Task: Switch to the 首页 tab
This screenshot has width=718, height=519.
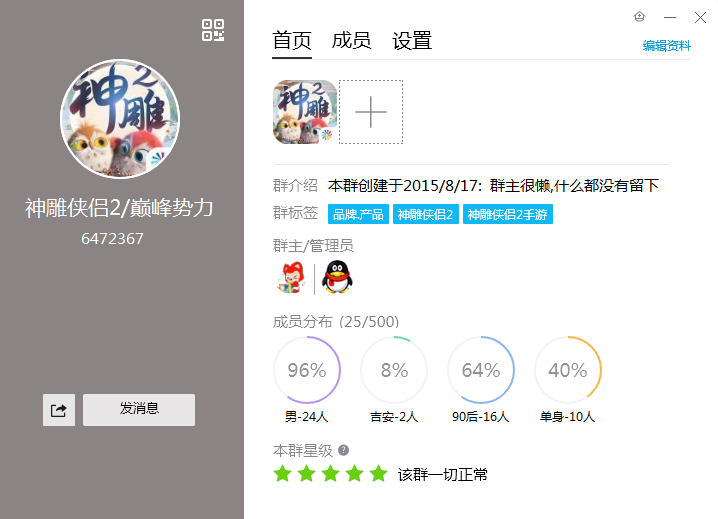Action: pos(292,41)
